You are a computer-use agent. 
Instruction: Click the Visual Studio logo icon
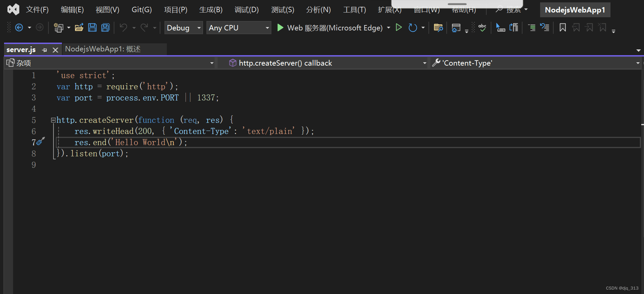tap(14, 9)
